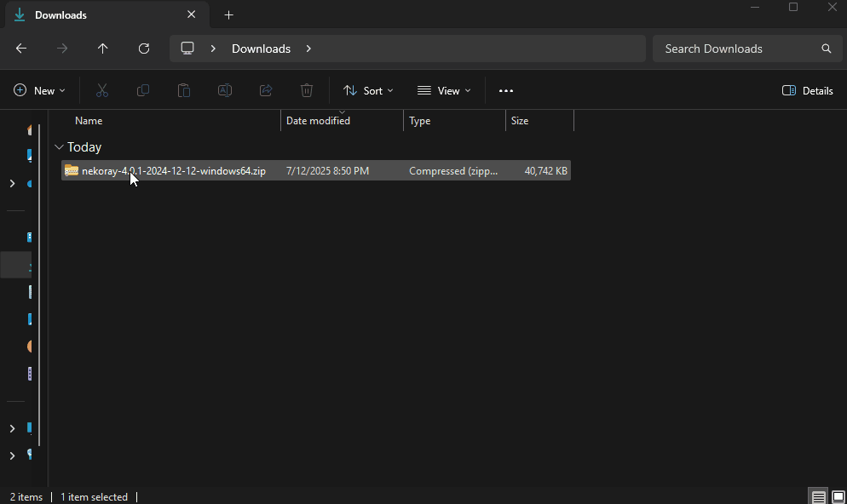Sort files by the Name column header
The image size is (847, 504).
coord(89,121)
